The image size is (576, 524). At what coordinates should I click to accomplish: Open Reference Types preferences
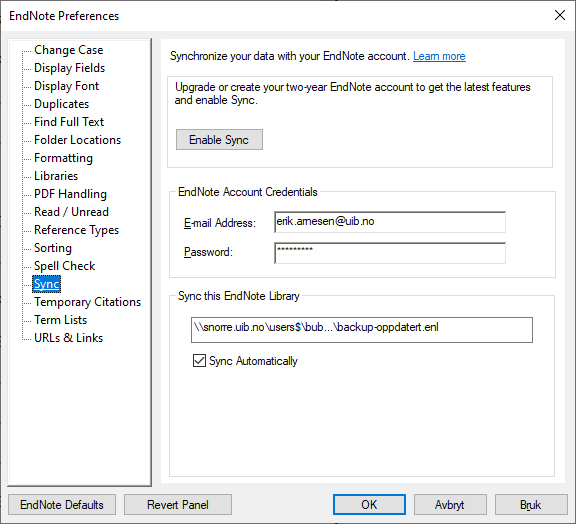[76, 230]
